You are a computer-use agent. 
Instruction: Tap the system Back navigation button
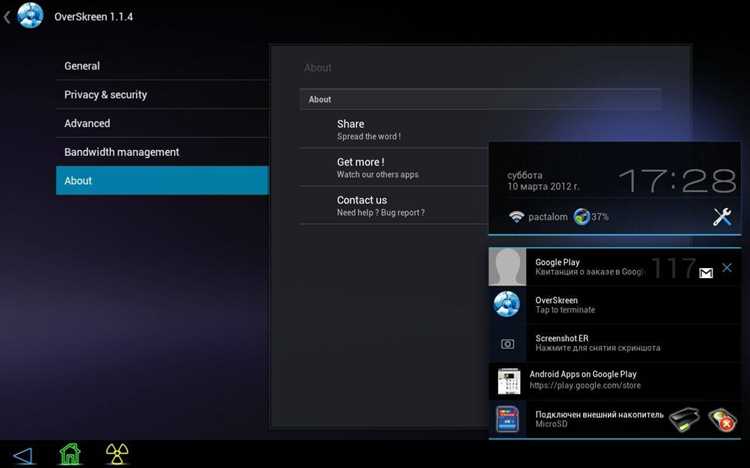(x=23, y=456)
